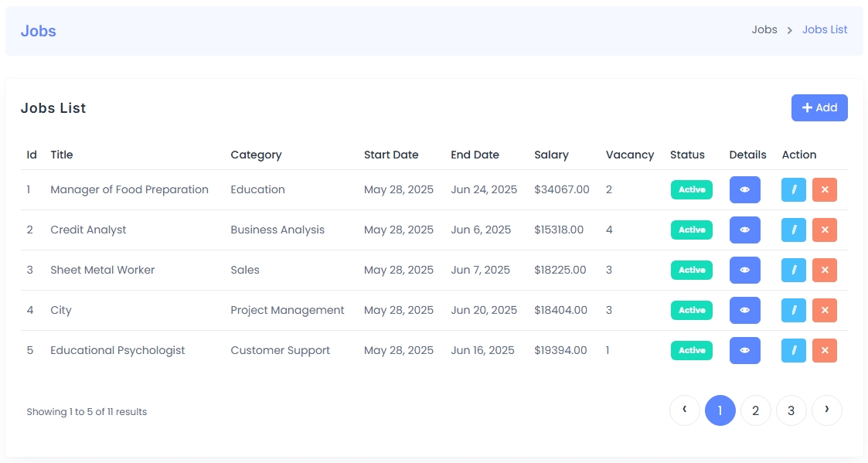
Task: Edit the Sheet Metal Worker job
Action: (793, 270)
